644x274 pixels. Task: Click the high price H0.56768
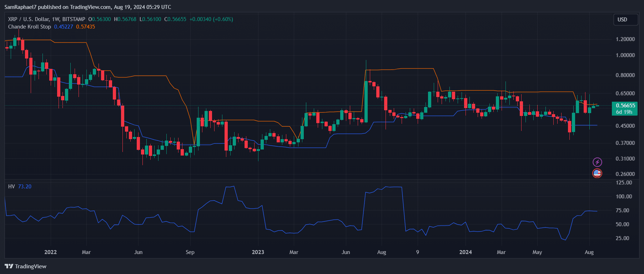point(125,19)
